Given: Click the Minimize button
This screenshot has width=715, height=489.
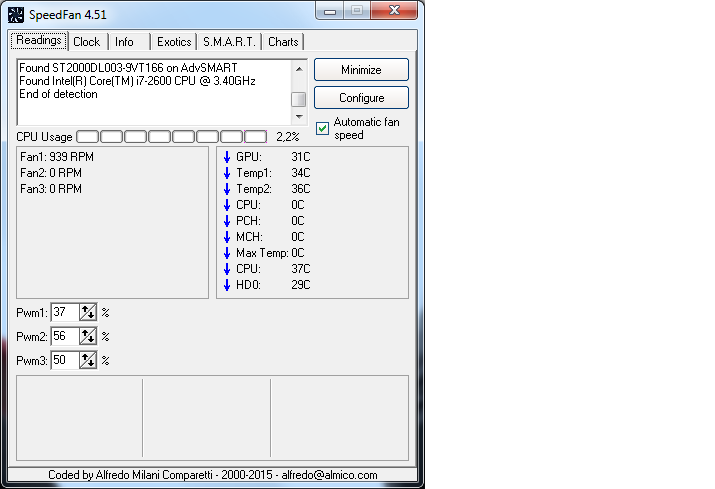Looking at the screenshot, I should [361, 70].
